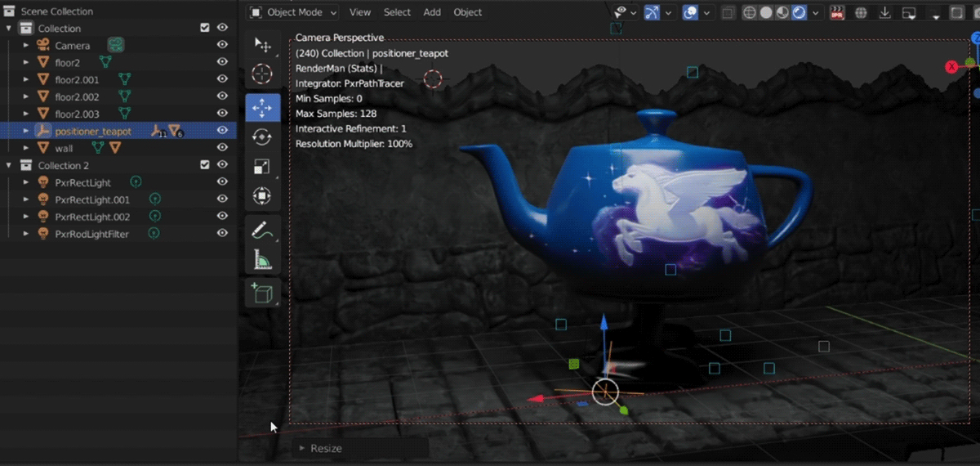Hide Collection 2 via eye icon
The image size is (980, 466).
point(222,165)
